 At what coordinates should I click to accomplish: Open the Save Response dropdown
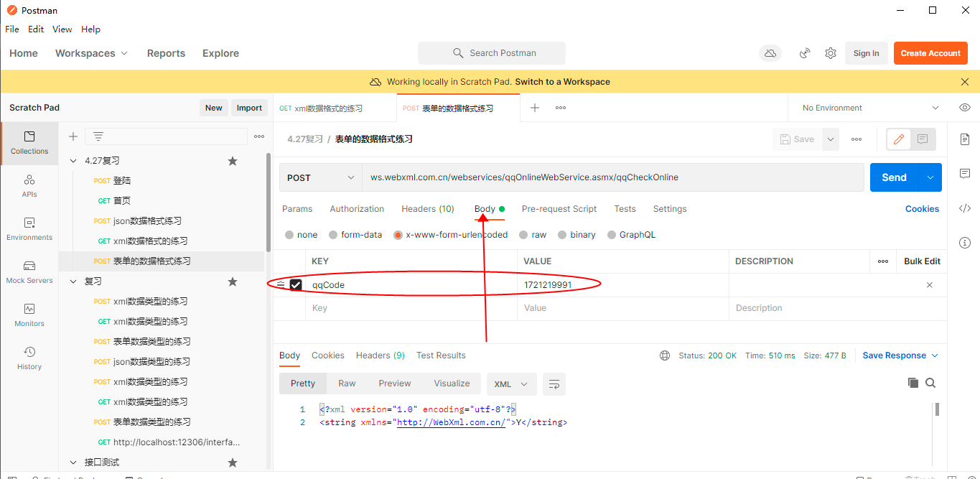tap(900, 355)
